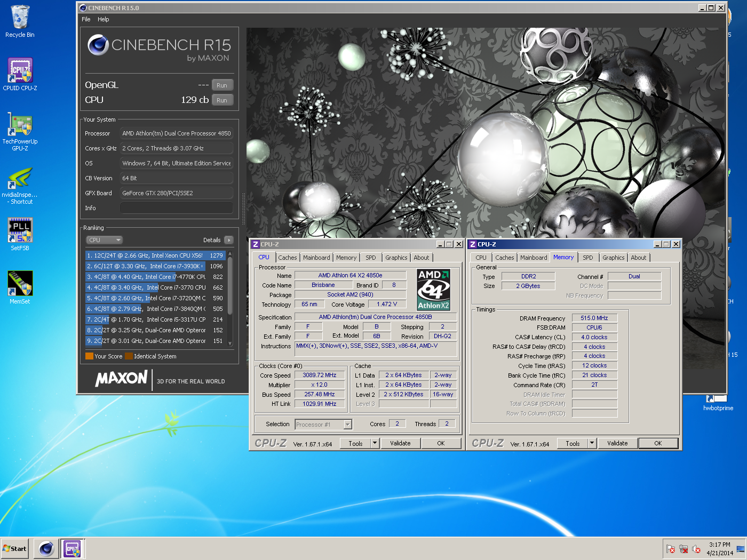Click the Cinebench R15 logo sphere
The image size is (747, 560).
click(99, 45)
